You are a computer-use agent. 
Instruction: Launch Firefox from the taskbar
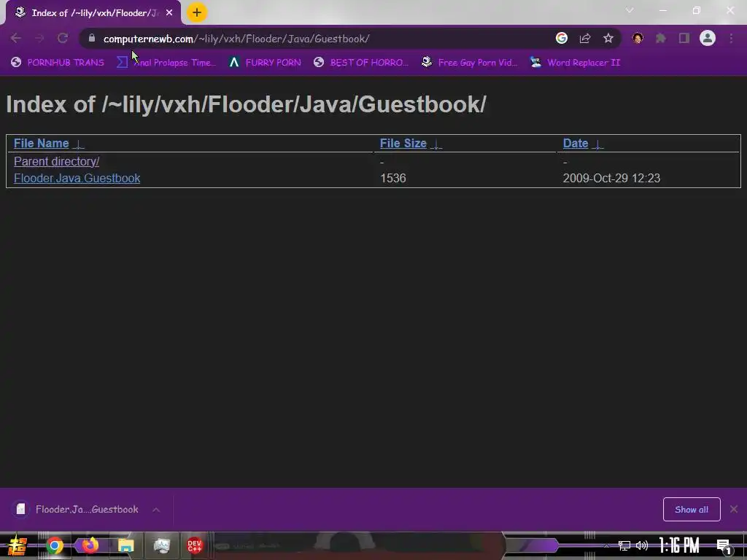click(x=90, y=545)
